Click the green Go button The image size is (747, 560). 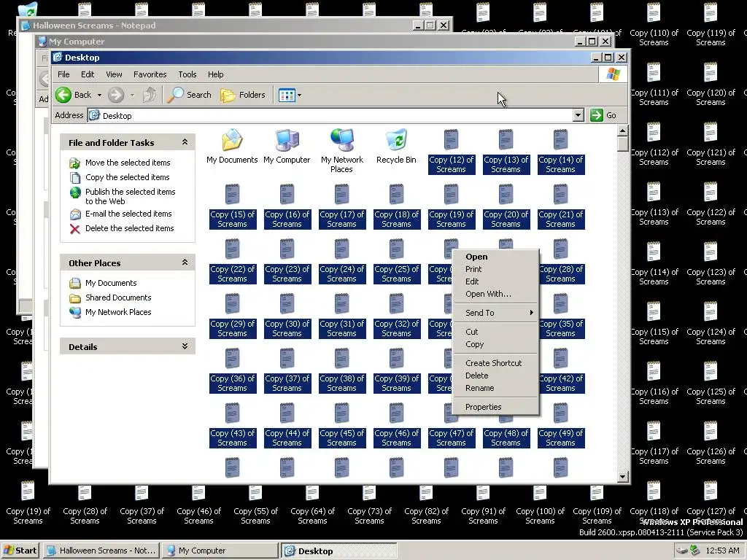point(603,115)
